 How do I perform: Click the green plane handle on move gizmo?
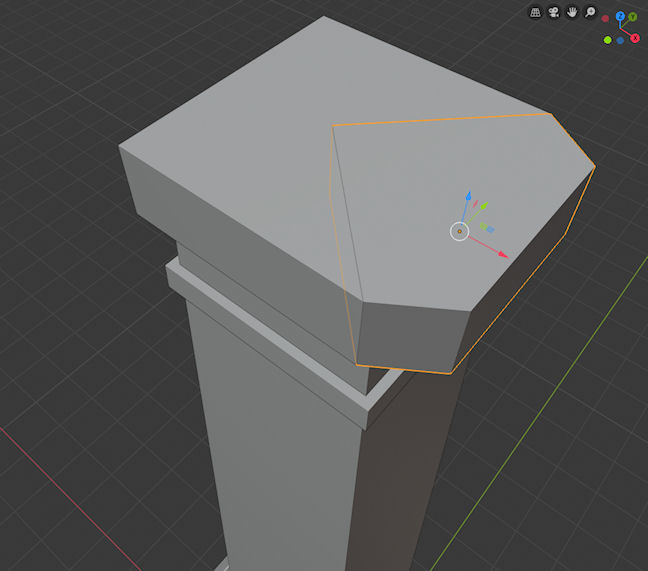(481, 225)
